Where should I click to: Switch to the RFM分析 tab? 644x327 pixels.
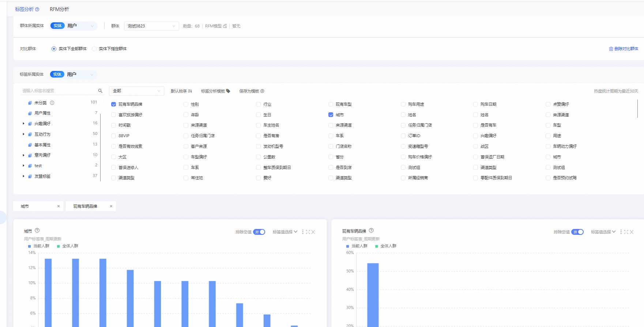click(59, 9)
